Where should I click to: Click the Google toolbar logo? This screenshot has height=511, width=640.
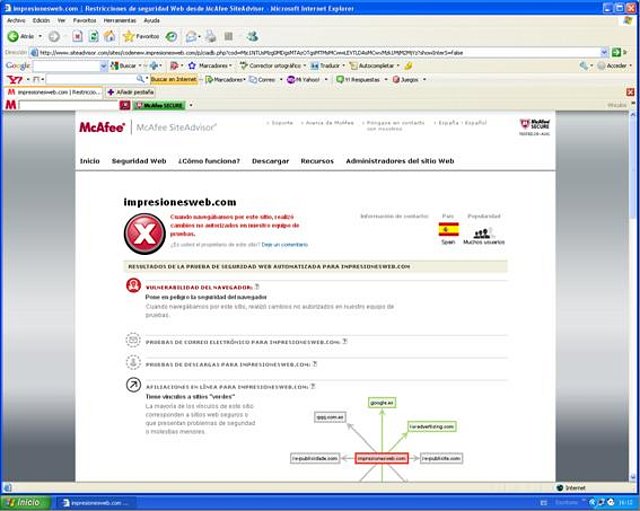18,66
